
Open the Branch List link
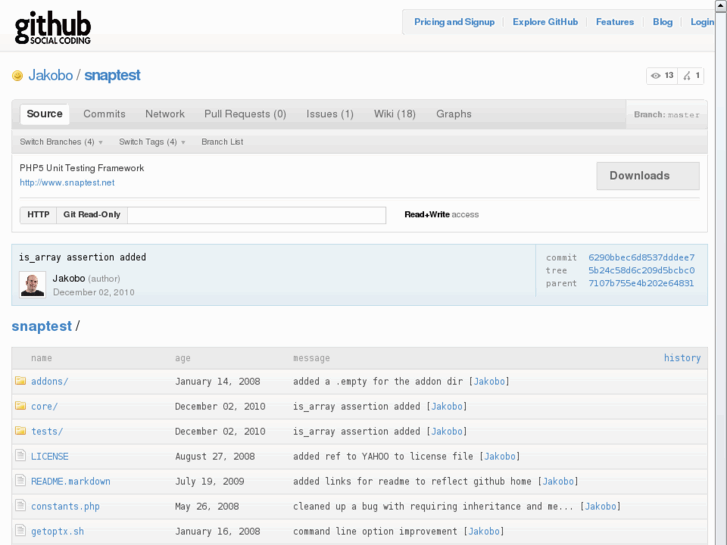click(x=222, y=142)
